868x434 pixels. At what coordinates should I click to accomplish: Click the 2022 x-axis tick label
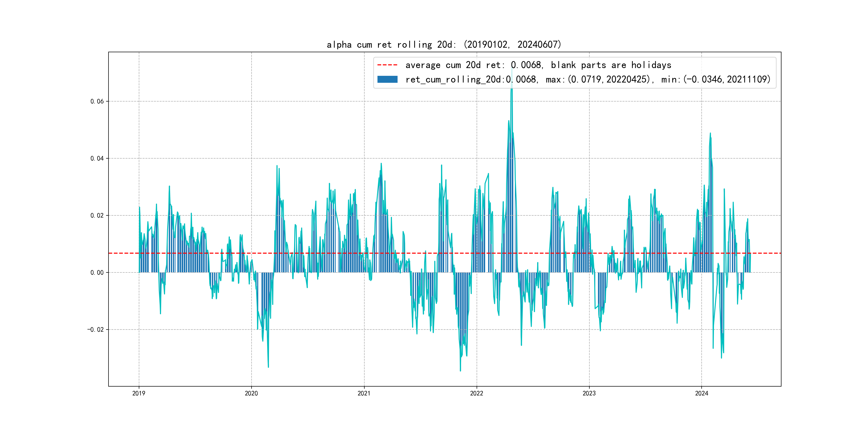(x=476, y=393)
